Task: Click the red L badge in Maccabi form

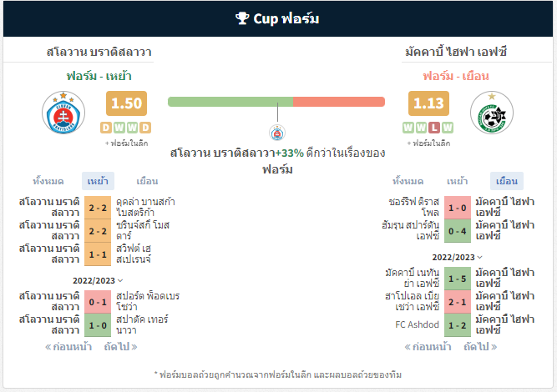Action: pos(434,128)
